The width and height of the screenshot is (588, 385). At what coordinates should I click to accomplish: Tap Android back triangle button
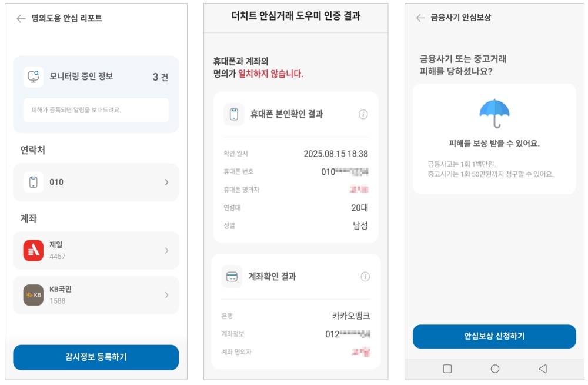[542, 369]
